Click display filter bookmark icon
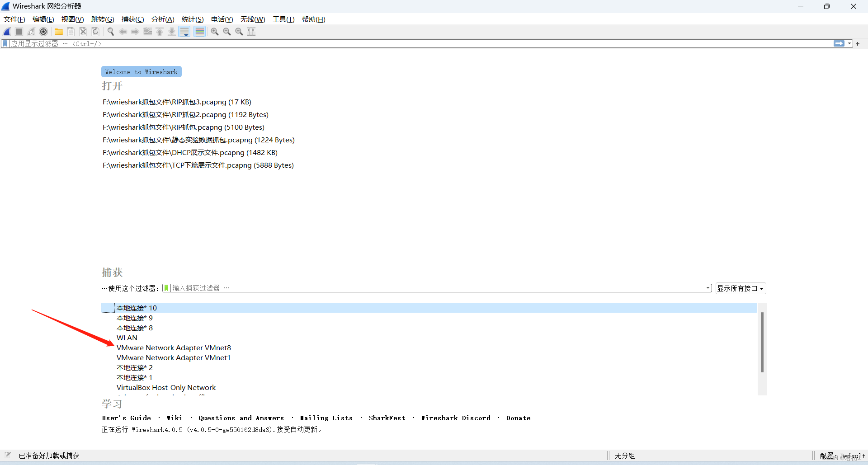 5,44
